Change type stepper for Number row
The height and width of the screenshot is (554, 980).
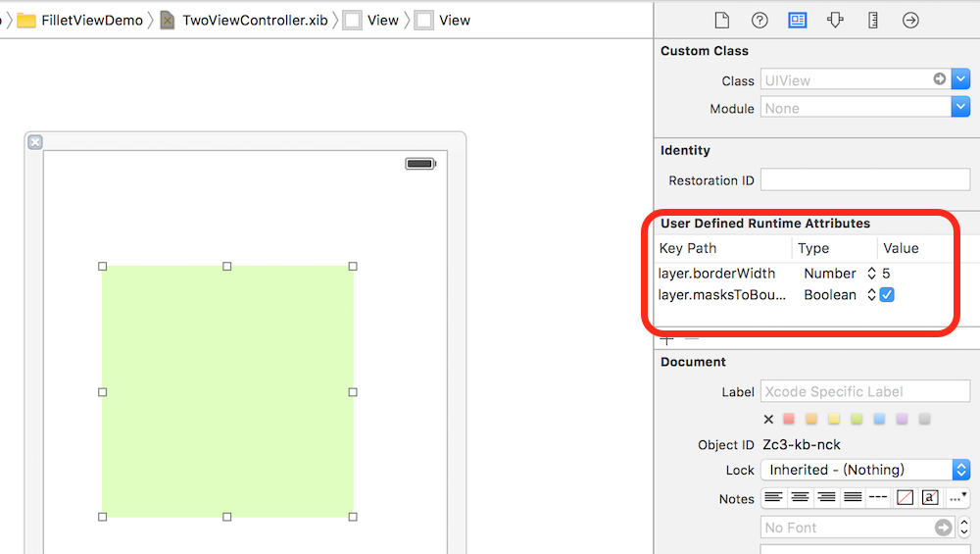pos(871,274)
